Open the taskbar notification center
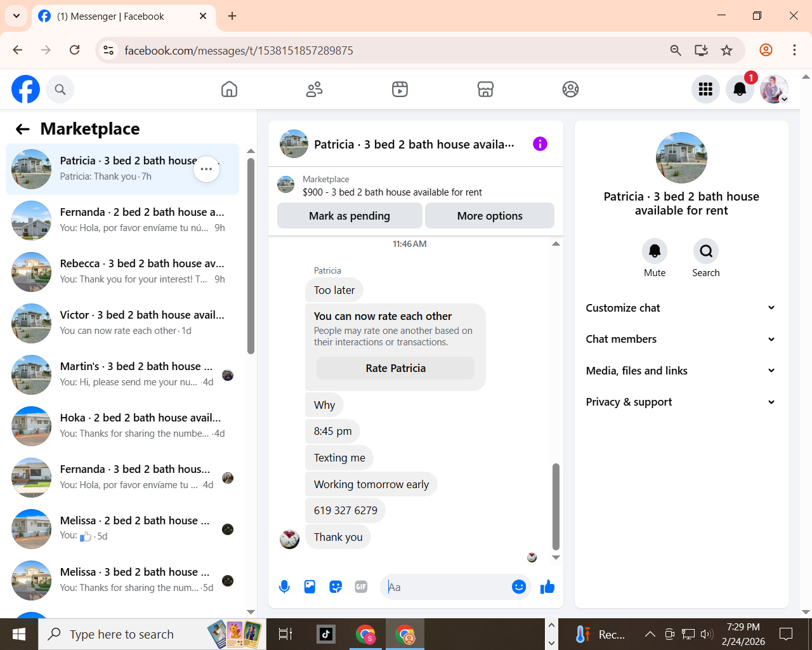The height and width of the screenshot is (650, 812). (786, 634)
